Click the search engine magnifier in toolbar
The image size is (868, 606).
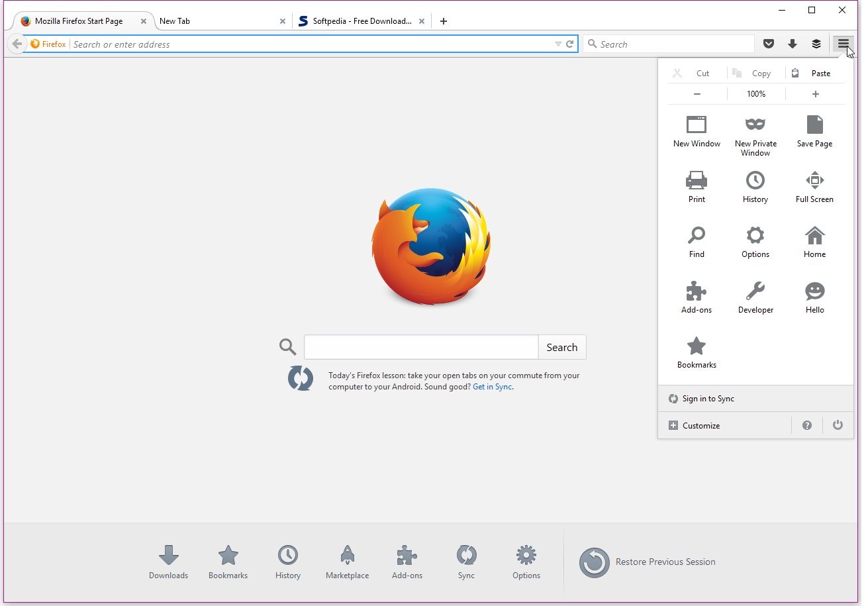(x=591, y=44)
